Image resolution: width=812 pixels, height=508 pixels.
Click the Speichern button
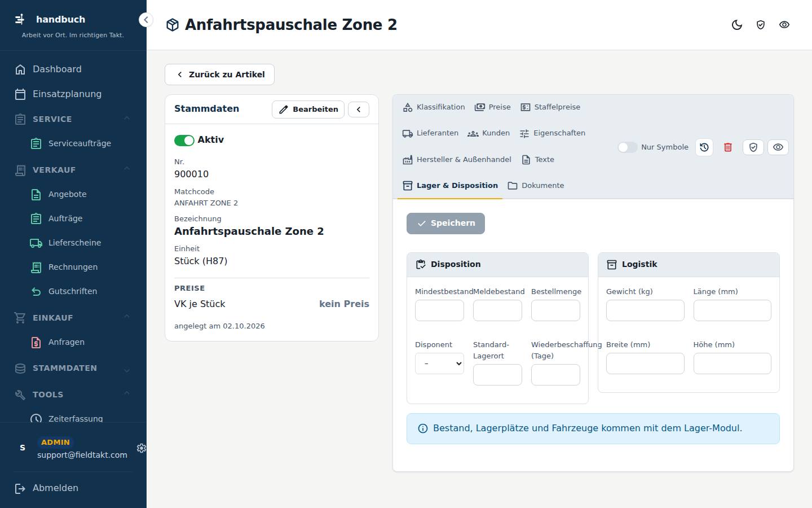coord(445,224)
